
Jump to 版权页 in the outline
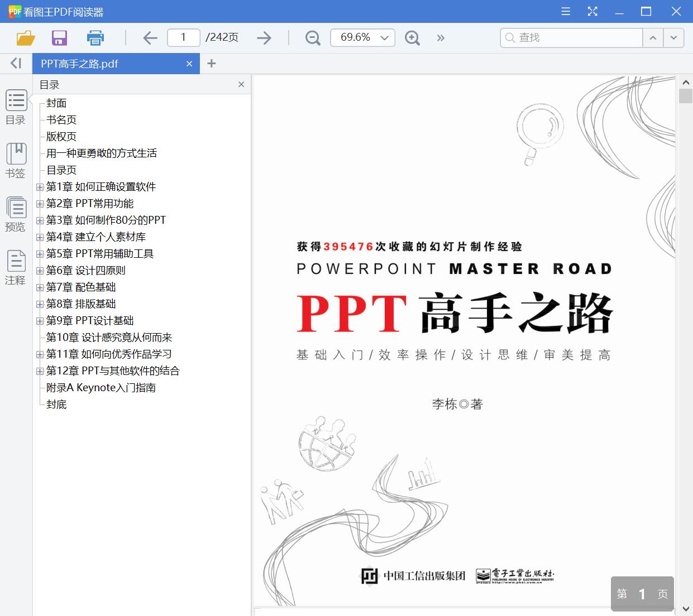pos(61,137)
